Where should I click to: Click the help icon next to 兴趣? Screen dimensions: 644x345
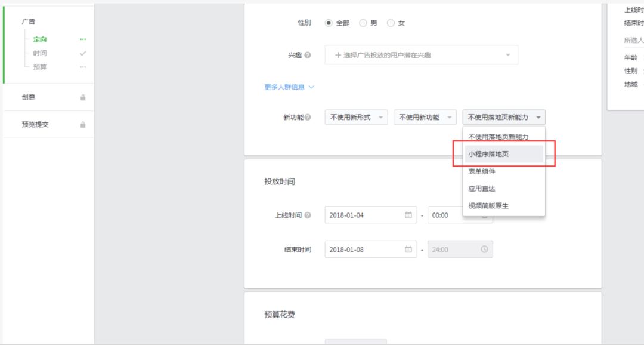point(308,55)
